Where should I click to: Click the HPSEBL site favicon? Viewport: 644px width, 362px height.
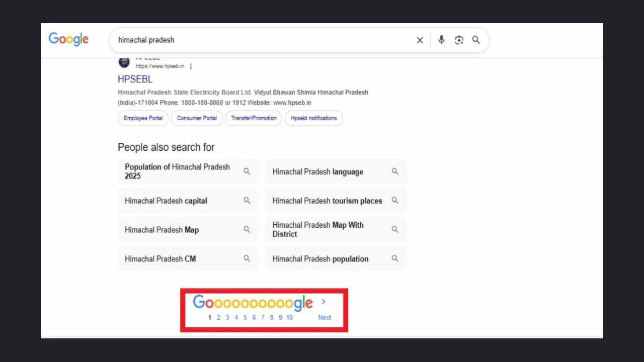tap(124, 61)
